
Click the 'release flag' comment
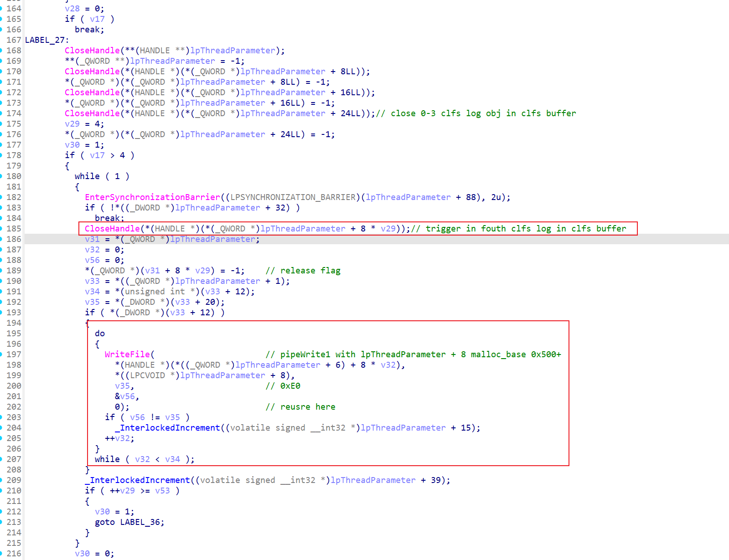pos(310,271)
